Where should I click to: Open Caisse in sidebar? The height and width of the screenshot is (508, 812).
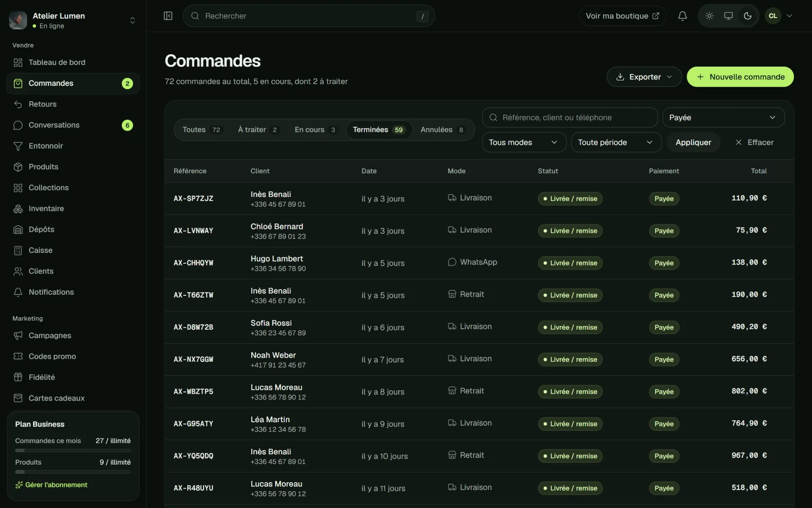tap(73, 250)
